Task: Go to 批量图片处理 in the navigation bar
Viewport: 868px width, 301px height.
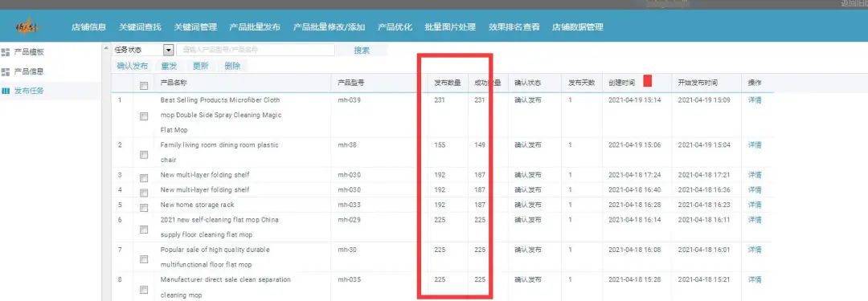Action: [x=450, y=26]
